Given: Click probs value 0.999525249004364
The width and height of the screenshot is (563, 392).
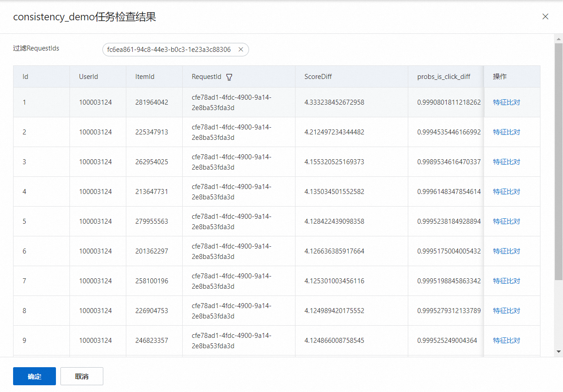Looking at the screenshot, I should pos(447,341).
